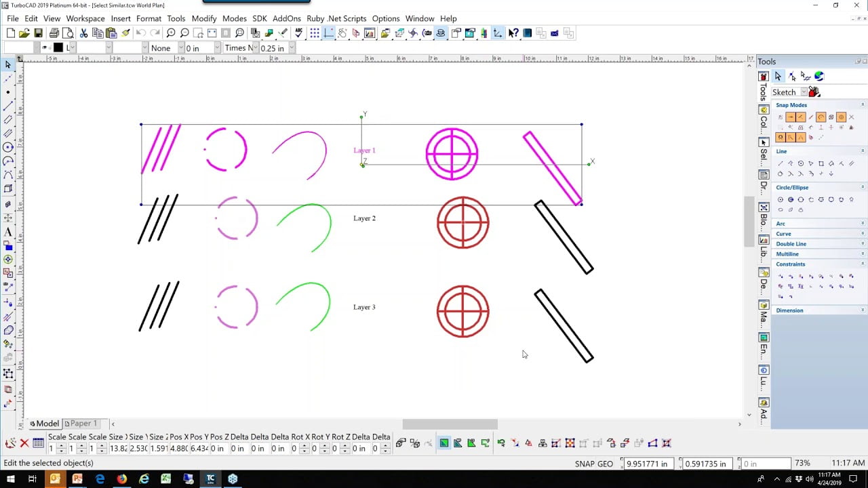The width and height of the screenshot is (868, 488).
Task: Open the File menu
Action: pos(13,18)
